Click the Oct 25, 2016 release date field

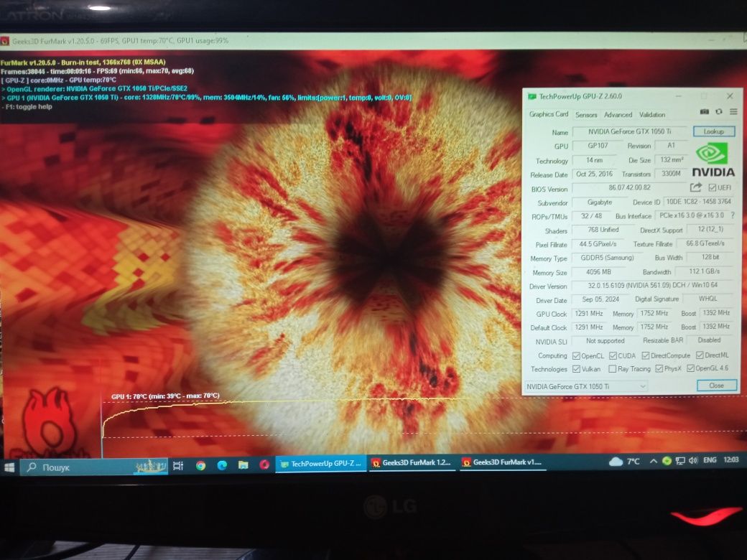point(594,174)
